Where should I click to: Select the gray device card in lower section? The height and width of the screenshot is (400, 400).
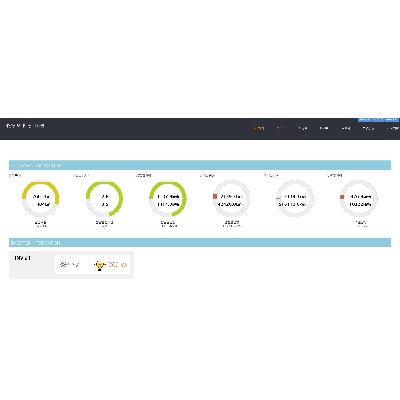coord(71,265)
